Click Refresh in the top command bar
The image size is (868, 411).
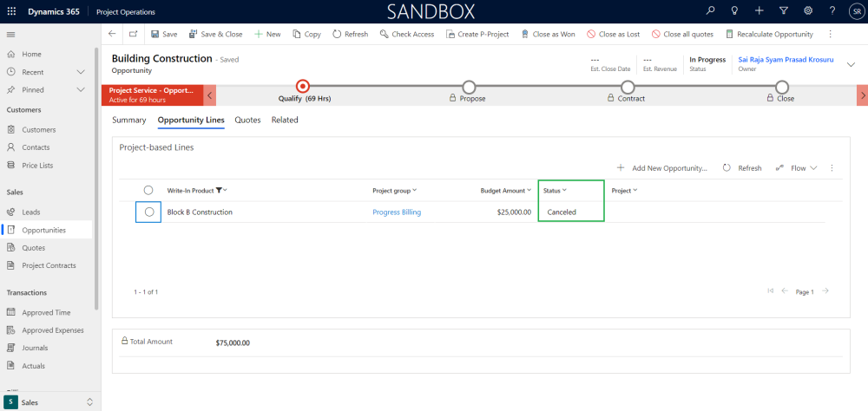click(x=351, y=35)
